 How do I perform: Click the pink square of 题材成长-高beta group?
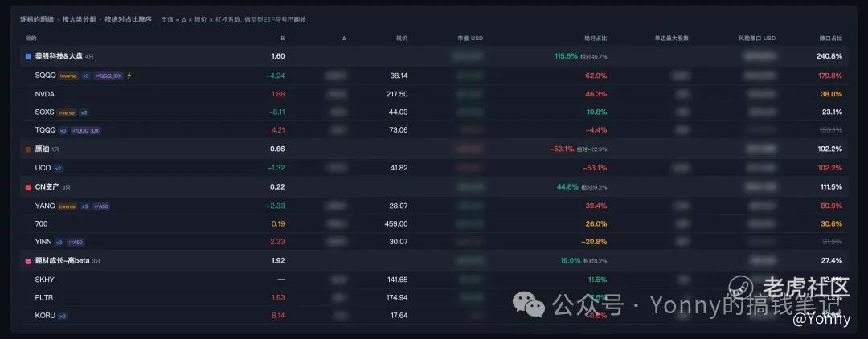pyautogui.click(x=28, y=261)
